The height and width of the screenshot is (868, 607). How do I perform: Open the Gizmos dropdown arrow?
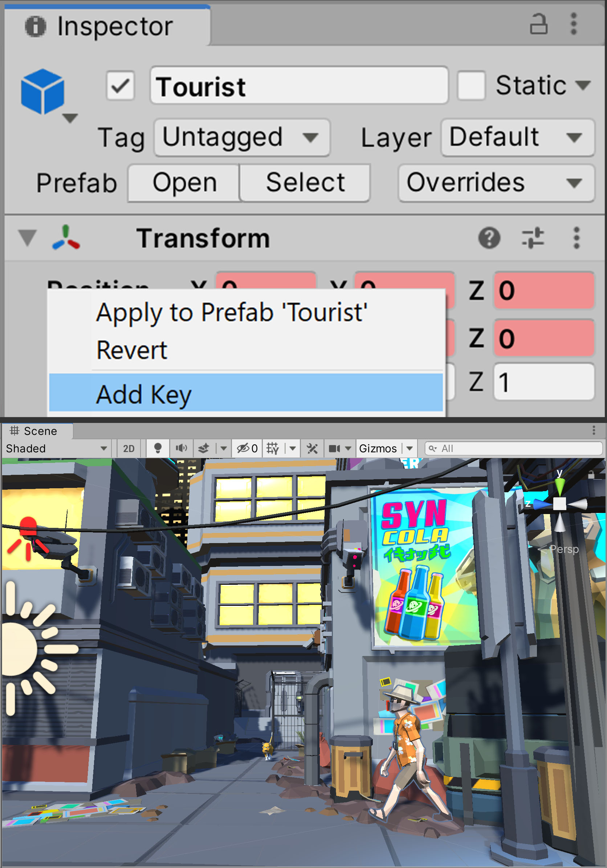click(410, 448)
